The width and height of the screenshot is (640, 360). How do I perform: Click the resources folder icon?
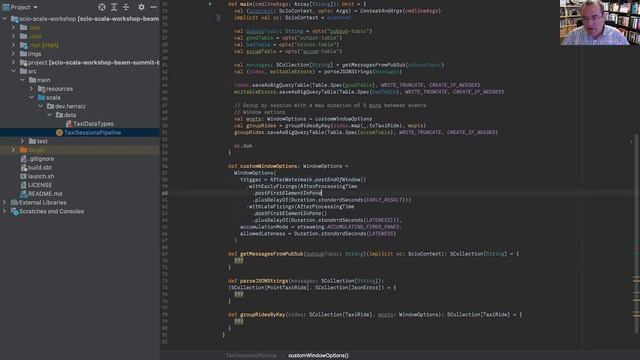(x=41, y=89)
